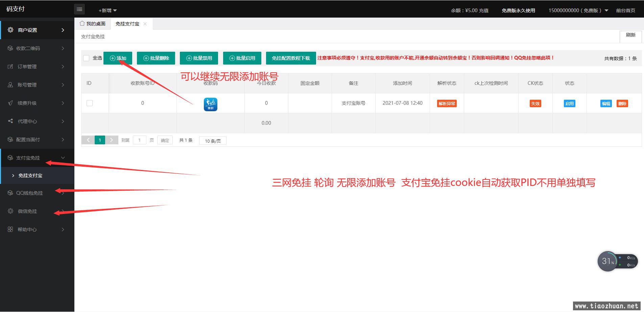Expand 配置当面付 chevron
The width and height of the screenshot is (644, 312).
pyautogui.click(x=63, y=140)
